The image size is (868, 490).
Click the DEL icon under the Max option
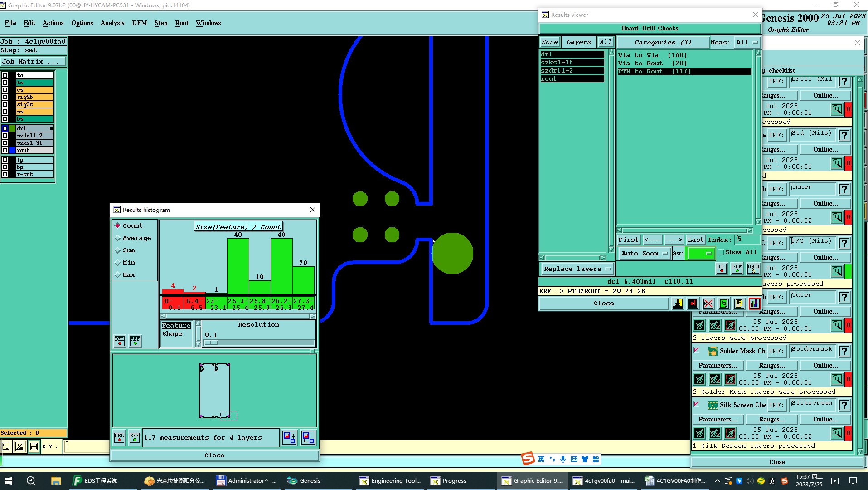[120, 341]
